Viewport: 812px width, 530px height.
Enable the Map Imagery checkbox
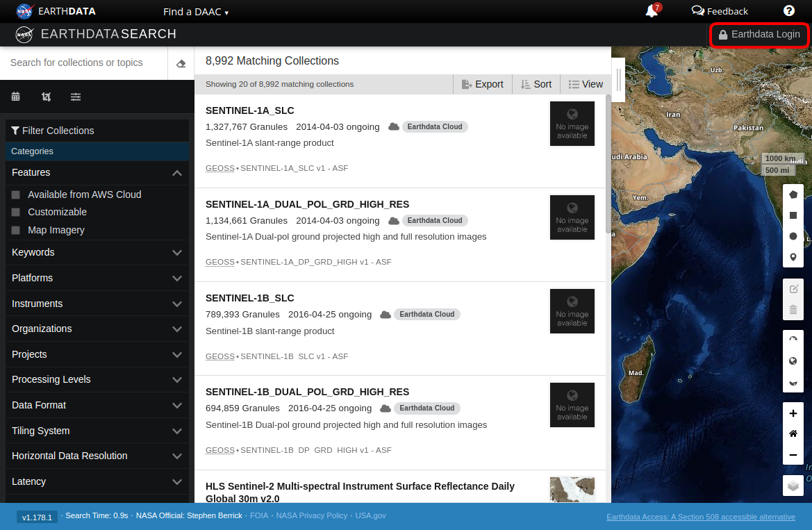tap(16, 230)
